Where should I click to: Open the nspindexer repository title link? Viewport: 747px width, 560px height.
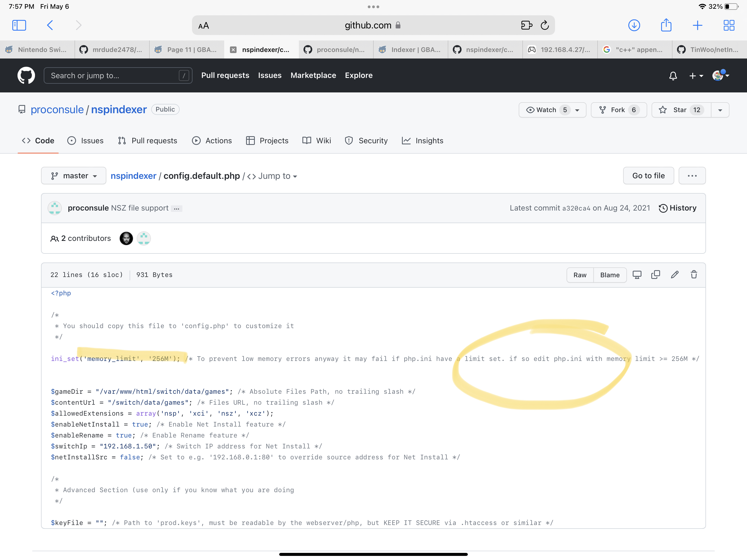click(119, 110)
